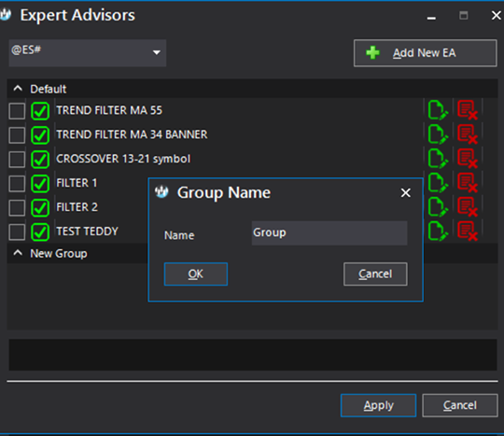Viewport: 504px width, 436px height.
Task: Edit the TREND FILTER MA 55 advisor
Action: (438, 110)
